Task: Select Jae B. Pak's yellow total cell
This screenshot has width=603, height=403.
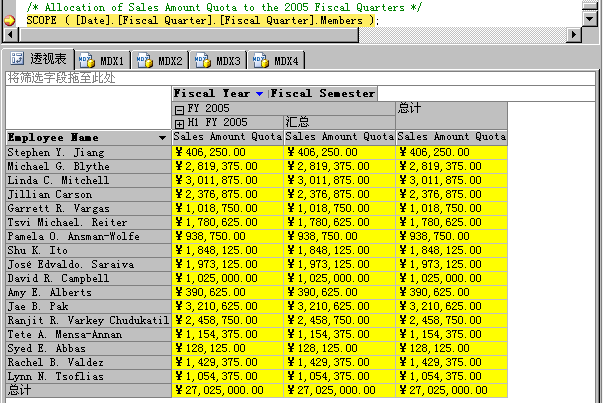Action: coord(451,306)
